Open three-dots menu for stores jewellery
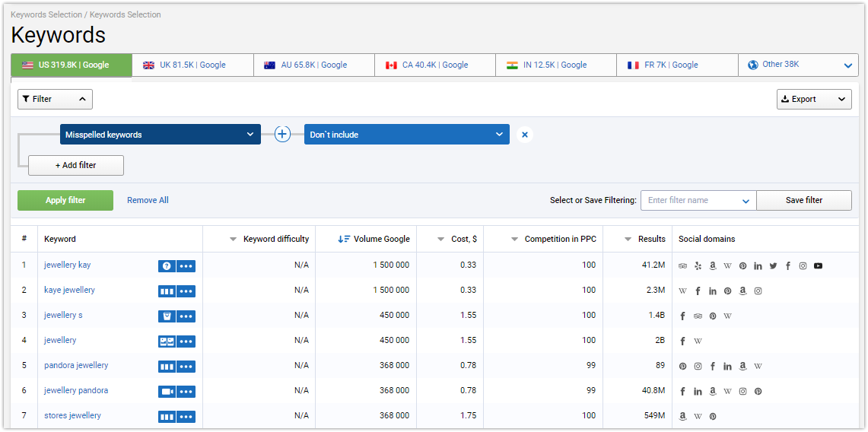This screenshot has width=868, height=432. [186, 417]
